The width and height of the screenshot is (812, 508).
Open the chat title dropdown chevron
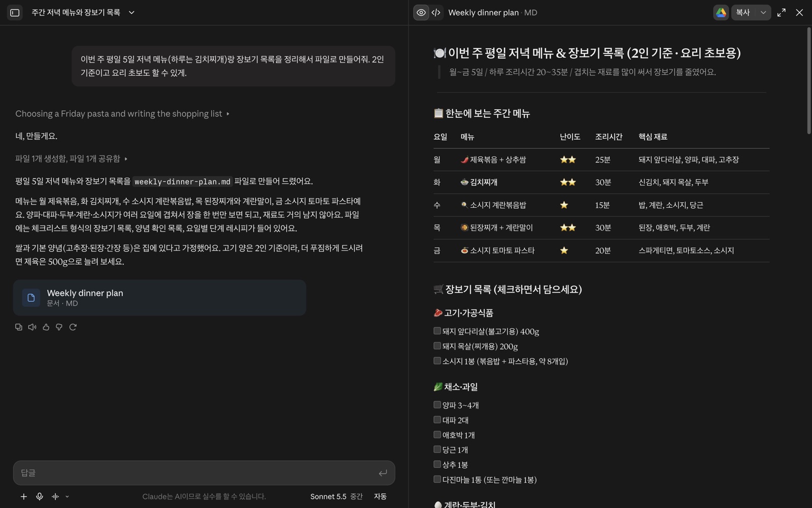click(x=131, y=13)
